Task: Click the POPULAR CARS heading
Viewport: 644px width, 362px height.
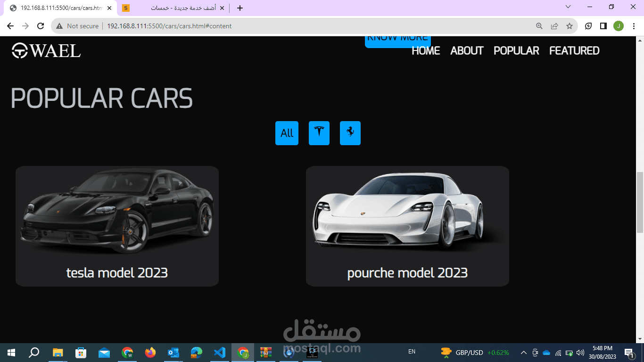Action: 101,98
